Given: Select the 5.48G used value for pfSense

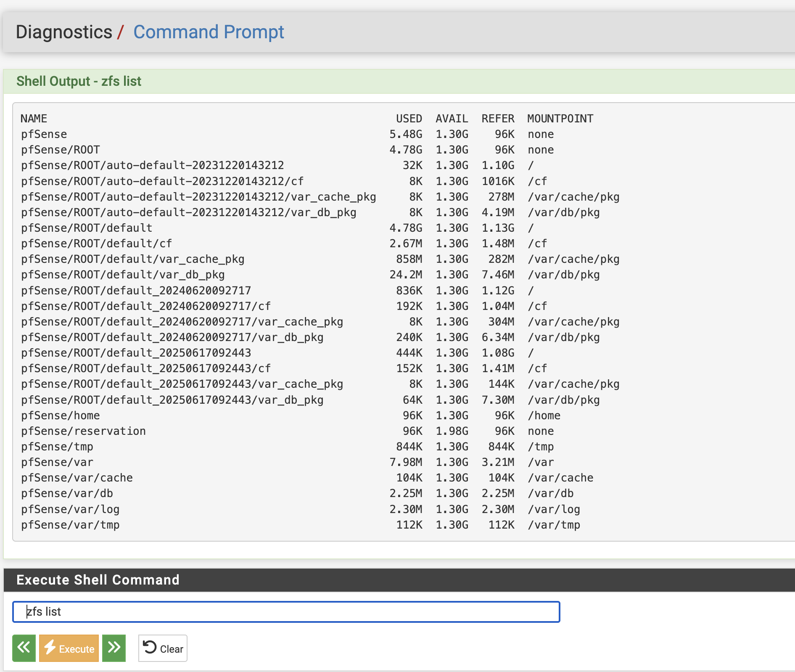Looking at the screenshot, I should click(406, 134).
